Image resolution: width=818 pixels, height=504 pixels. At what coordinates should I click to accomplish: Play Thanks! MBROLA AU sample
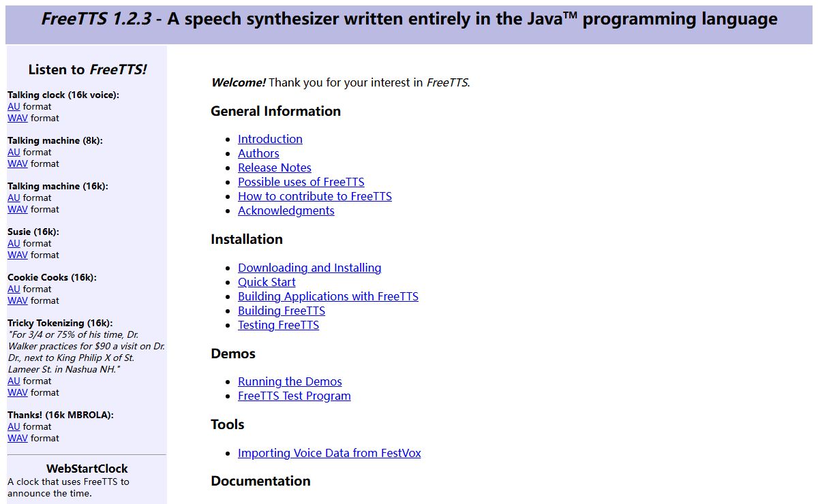click(14, 426)
